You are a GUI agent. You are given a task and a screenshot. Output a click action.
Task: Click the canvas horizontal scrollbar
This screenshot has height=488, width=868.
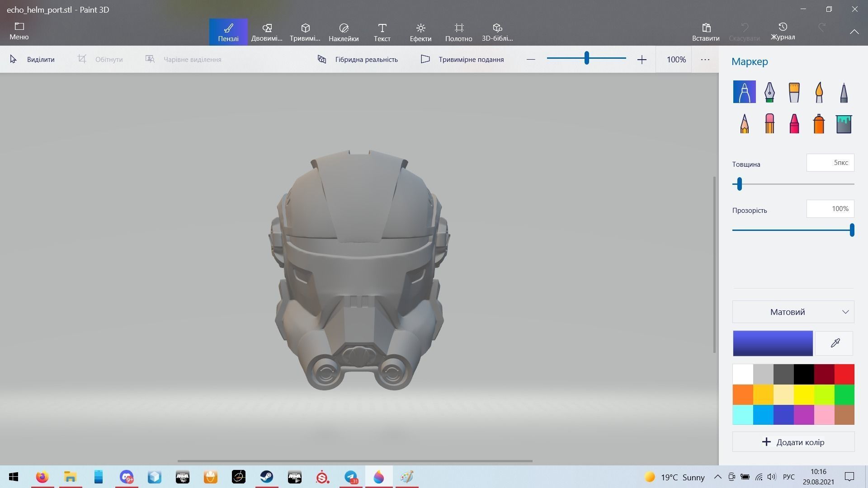tap(355, 461)
